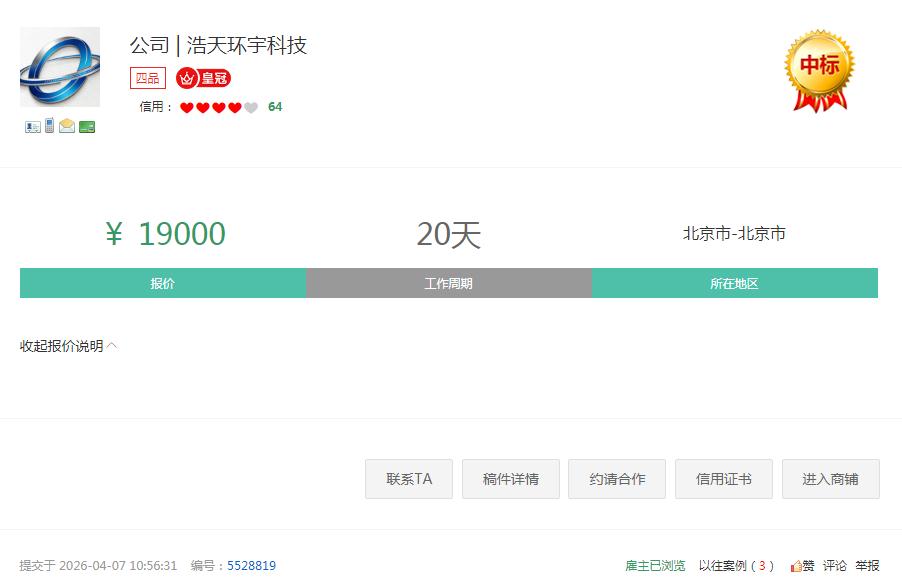This screenshot has height=587, width=902.
Task: Open bid number link 5528819
Action: point(251,566)
